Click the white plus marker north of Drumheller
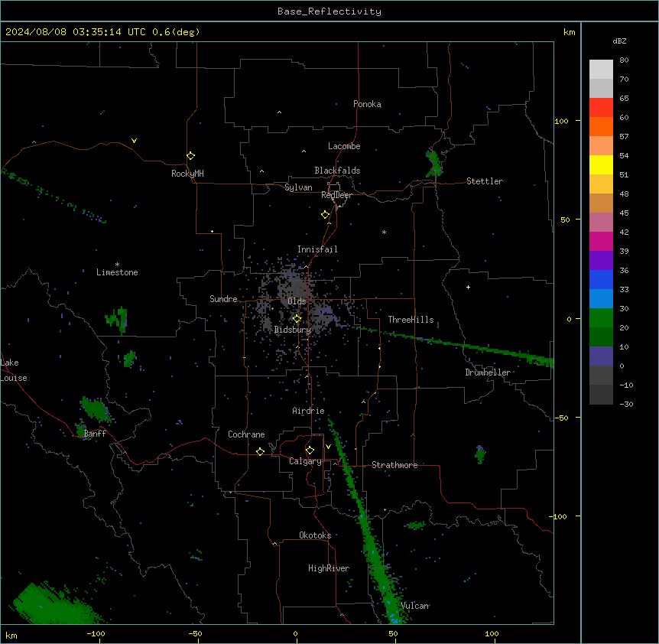 [x=468, y=287]
